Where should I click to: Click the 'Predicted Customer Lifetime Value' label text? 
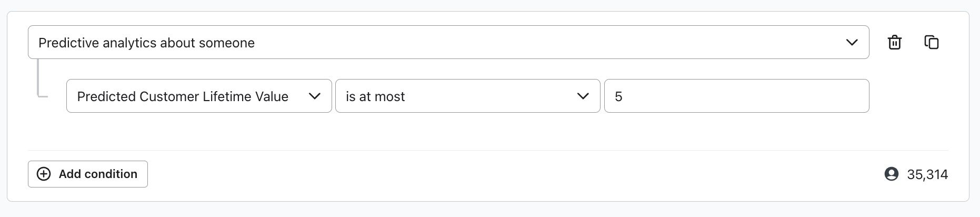point(183,96)
